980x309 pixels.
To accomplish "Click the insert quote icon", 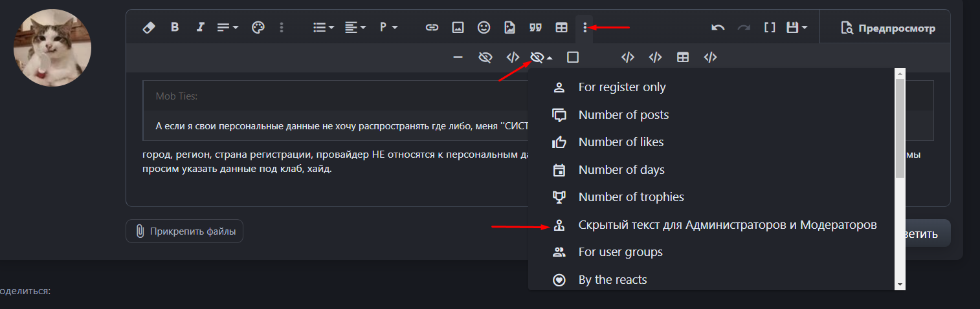I will click(x=535, y=27).
